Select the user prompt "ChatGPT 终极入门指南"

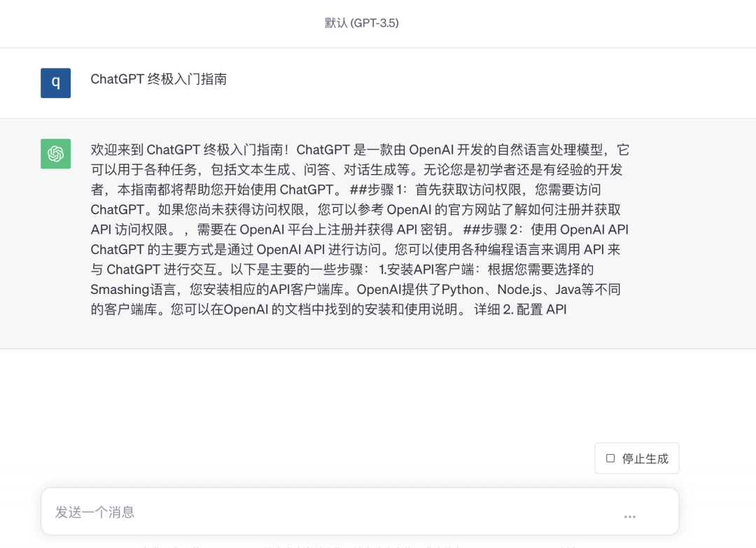(159, 79)
